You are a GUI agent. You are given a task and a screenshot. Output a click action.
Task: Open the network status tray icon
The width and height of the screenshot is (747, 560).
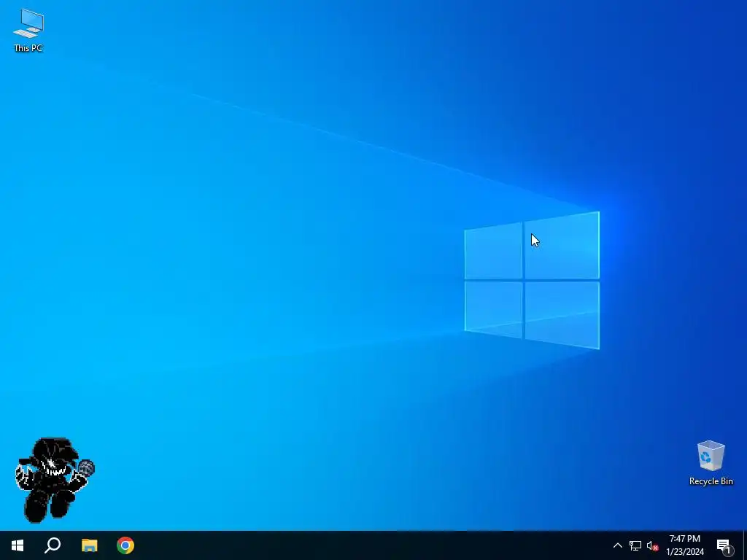(x=635, y=545)
